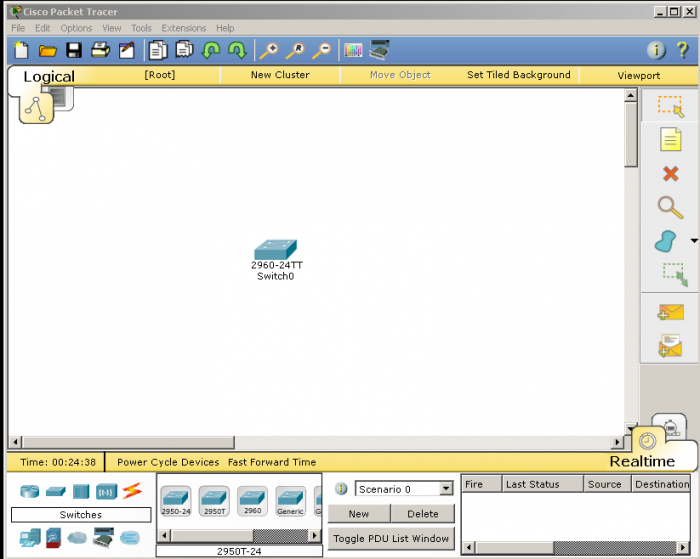The image size is (700, 559).
Task: Choose the Draw Polygon shape tool
Action: (666, 242)
